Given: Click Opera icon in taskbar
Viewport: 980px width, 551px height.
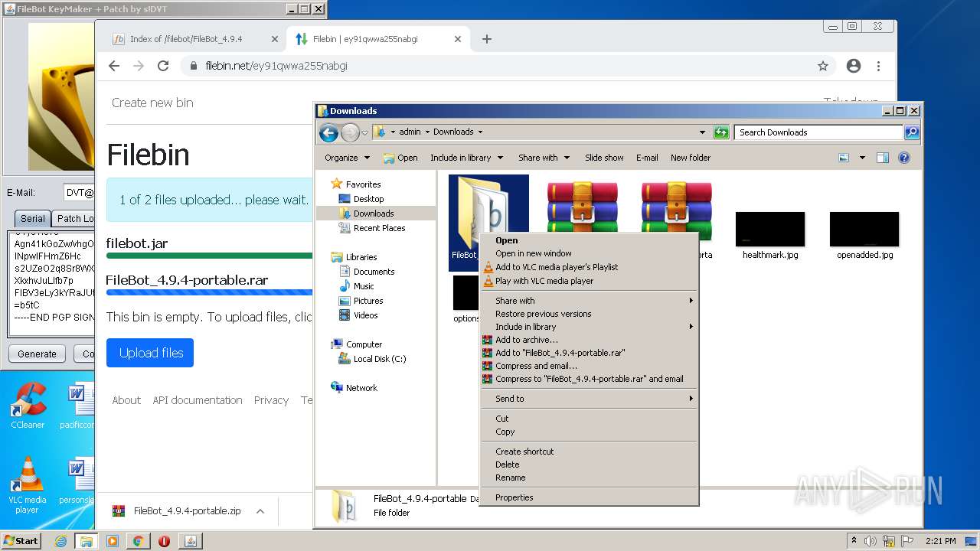Looking at the screenshot, I should pos(164,541).
